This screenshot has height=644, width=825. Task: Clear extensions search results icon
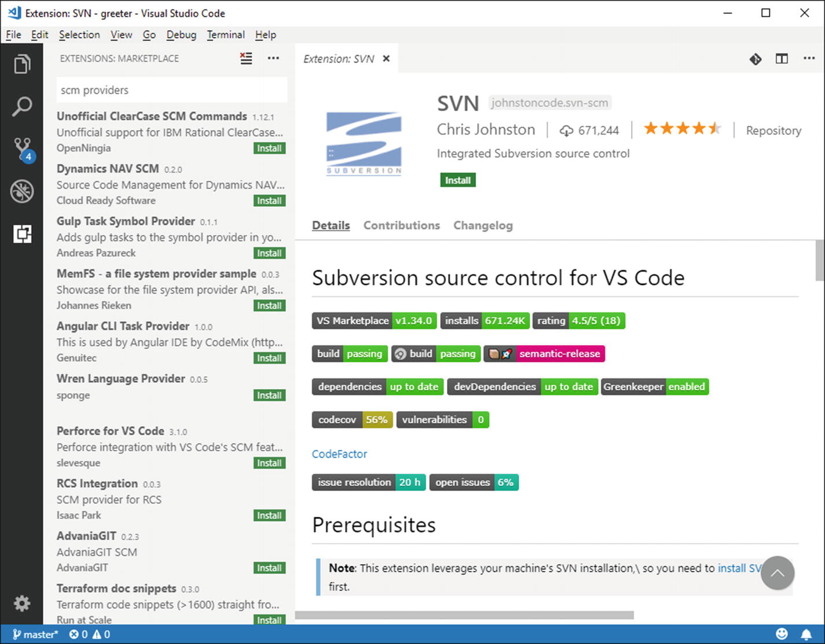pos(246,58)
